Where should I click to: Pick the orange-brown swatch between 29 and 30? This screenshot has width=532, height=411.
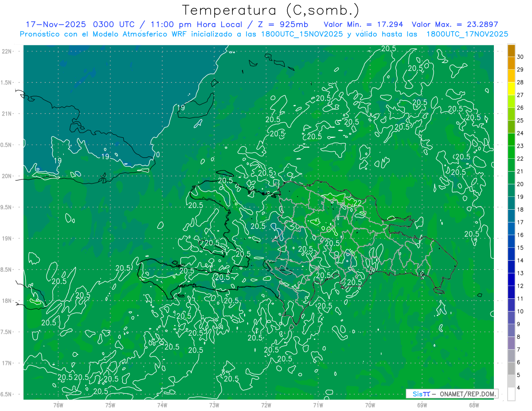click(511, 63)
